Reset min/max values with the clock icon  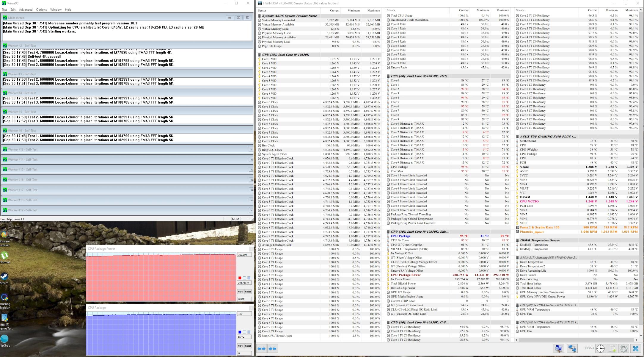point(600,348)
